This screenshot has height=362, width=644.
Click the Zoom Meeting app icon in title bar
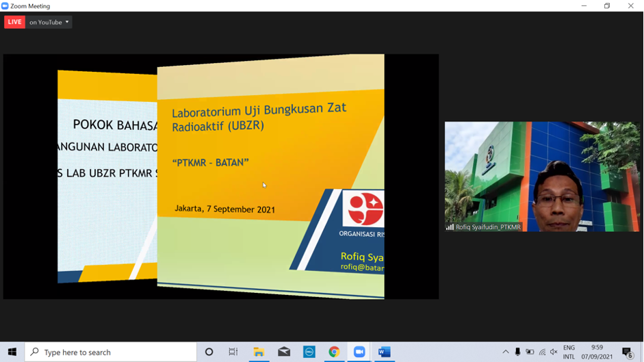coord(5,5)
